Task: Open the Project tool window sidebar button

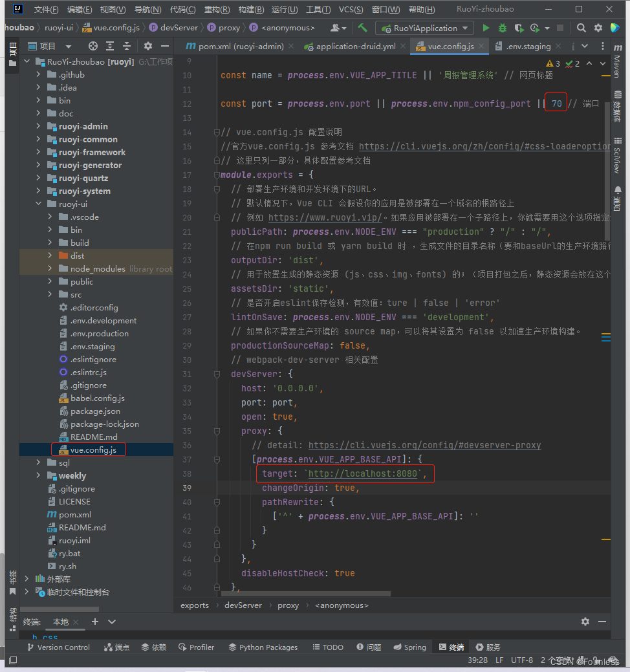Action: pyautogui.click(x=12, y=54)
